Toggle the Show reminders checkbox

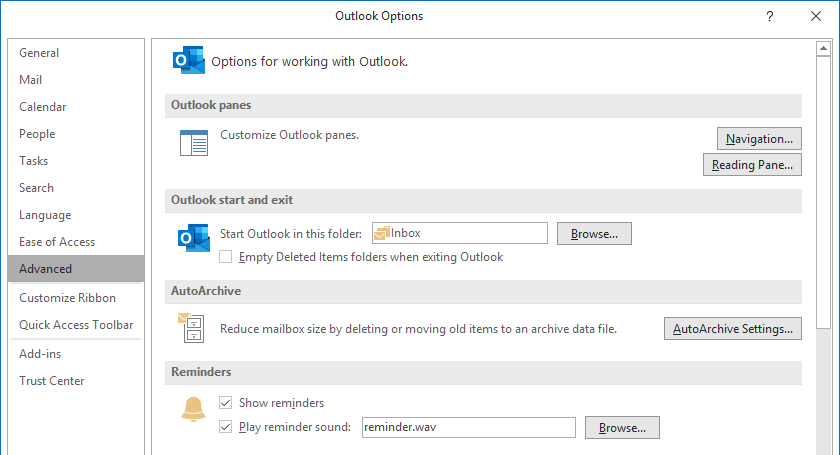(x=226, y=402)
